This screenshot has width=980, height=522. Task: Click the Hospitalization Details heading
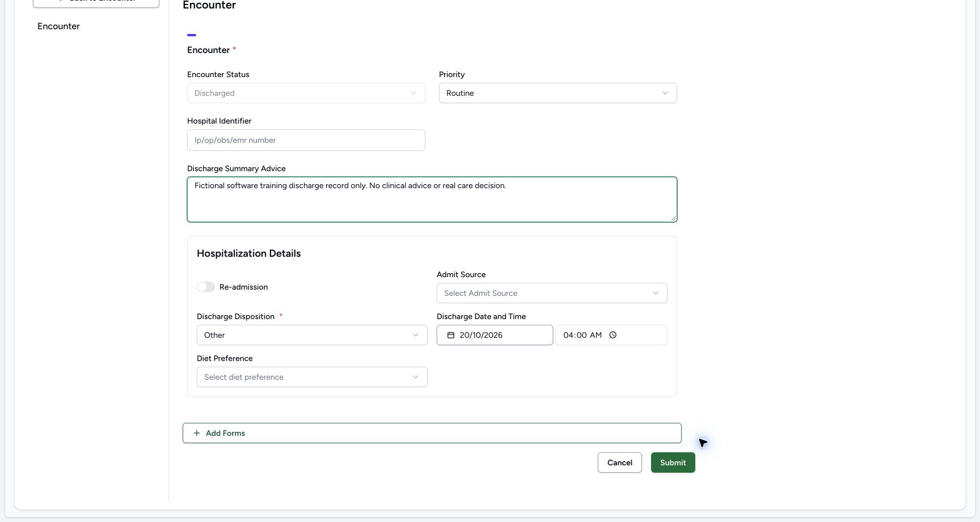pos(249,253)
